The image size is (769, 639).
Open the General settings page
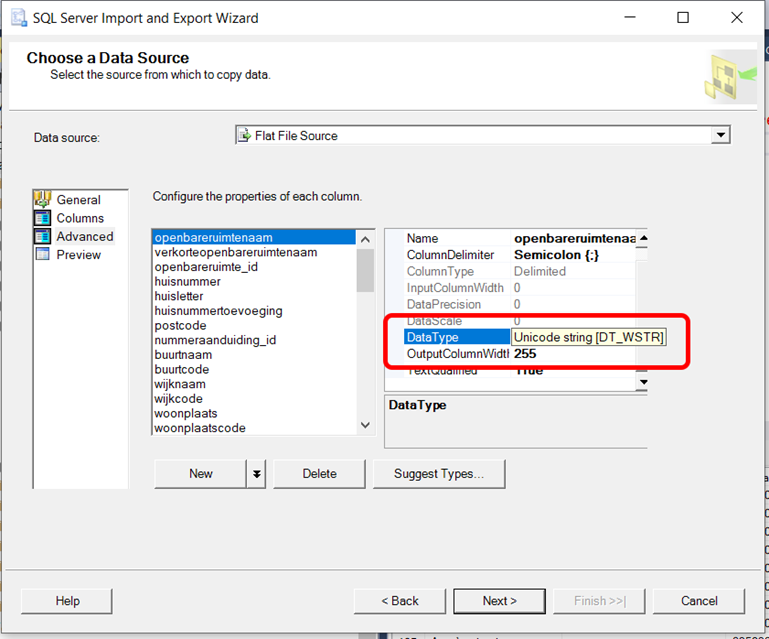(78, 200)
